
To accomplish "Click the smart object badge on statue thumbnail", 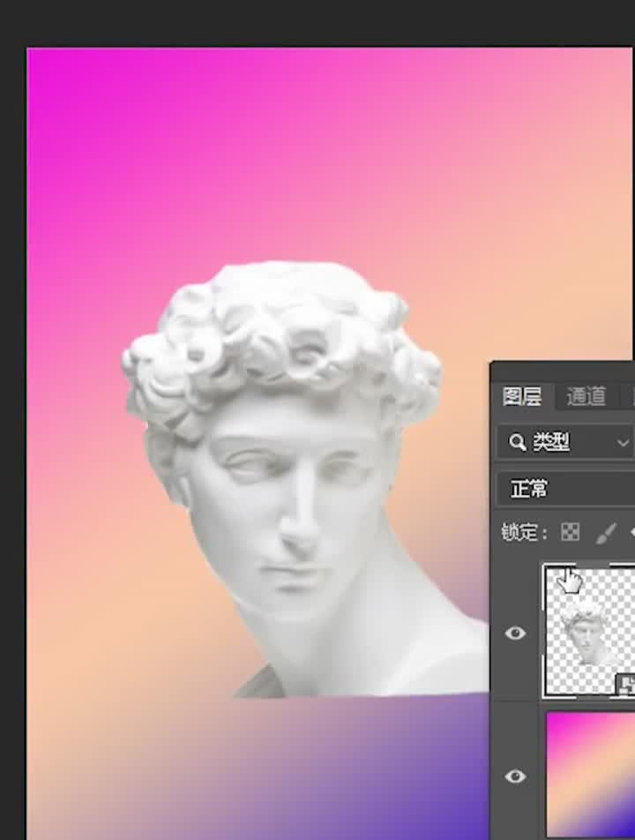I will (x=625, y=685).
